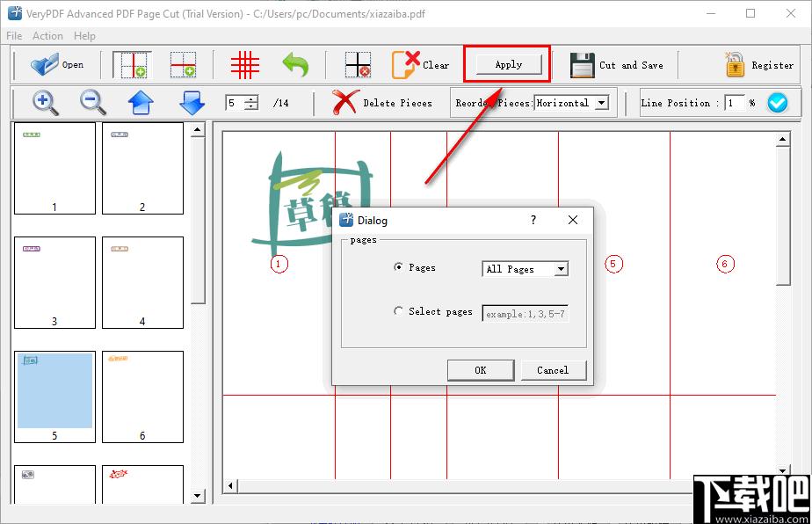Confirm line position with blue checkmark
Screen dimensions: 812x524
coord(778,103)
